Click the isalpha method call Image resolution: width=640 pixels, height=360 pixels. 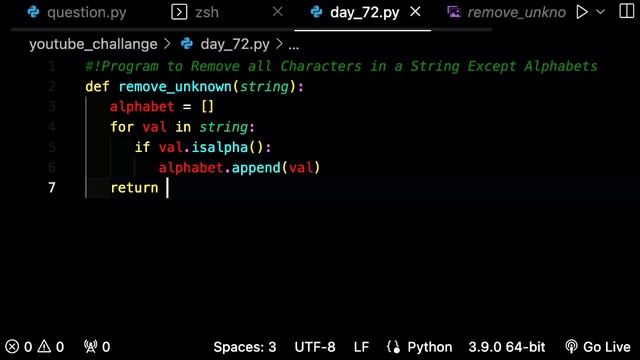coord(220,147)
